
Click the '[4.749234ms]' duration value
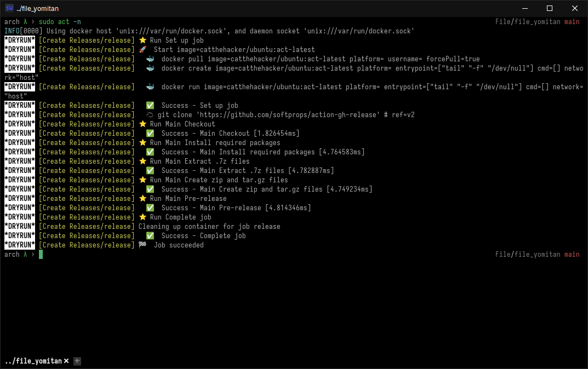click(350, 189)
